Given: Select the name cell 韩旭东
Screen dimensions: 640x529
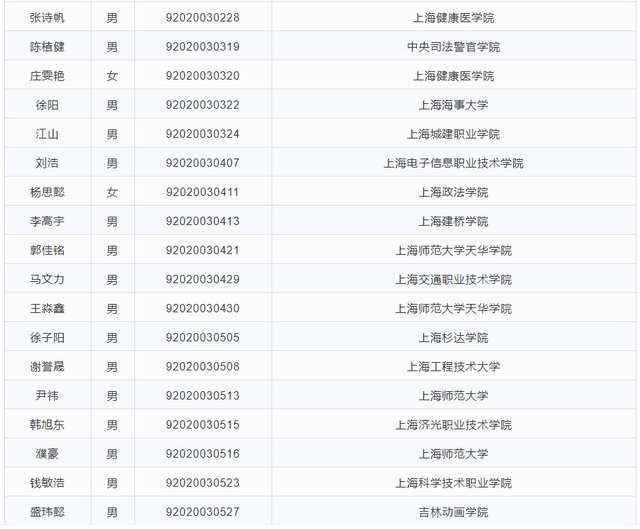Looking at the screenshot, I should [47, 425].
